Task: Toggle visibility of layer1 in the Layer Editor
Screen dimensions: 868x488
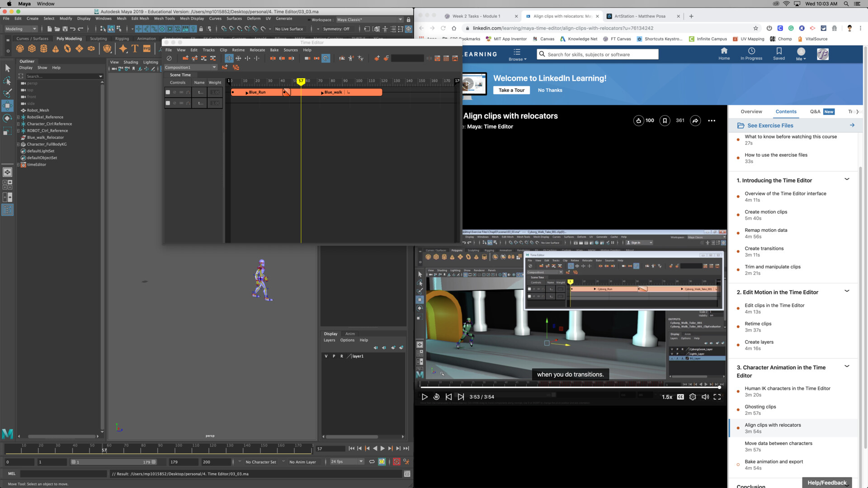Action: (x=326, y=356)
